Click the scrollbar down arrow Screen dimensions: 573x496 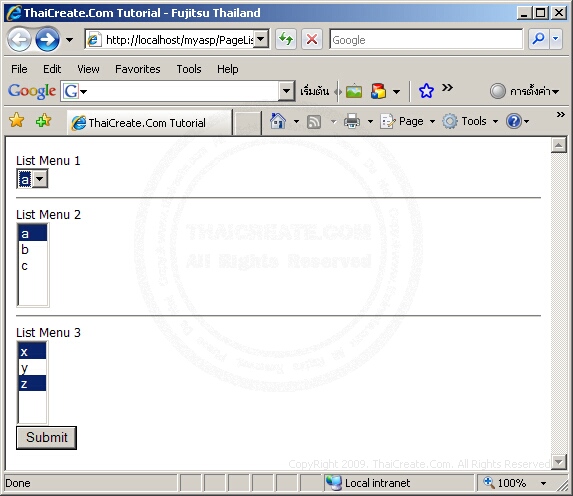[x=558, y=462]
